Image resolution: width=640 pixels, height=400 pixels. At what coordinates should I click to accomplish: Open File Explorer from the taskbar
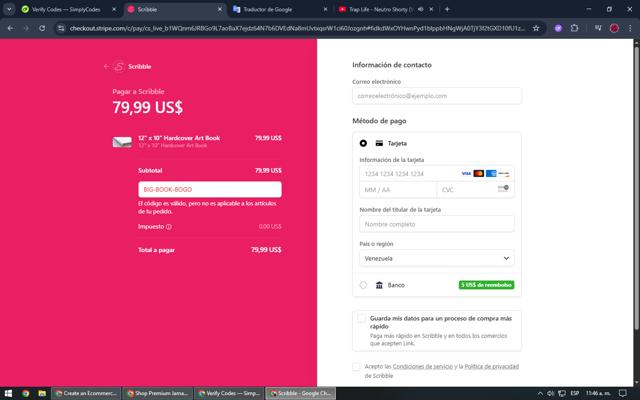(x=42, y=393)
